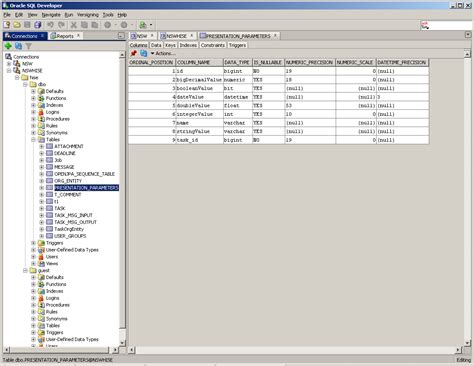Click the Logins node icon under dbo
The width and height of the screenshot is (474, 366).
click(41, 112)
